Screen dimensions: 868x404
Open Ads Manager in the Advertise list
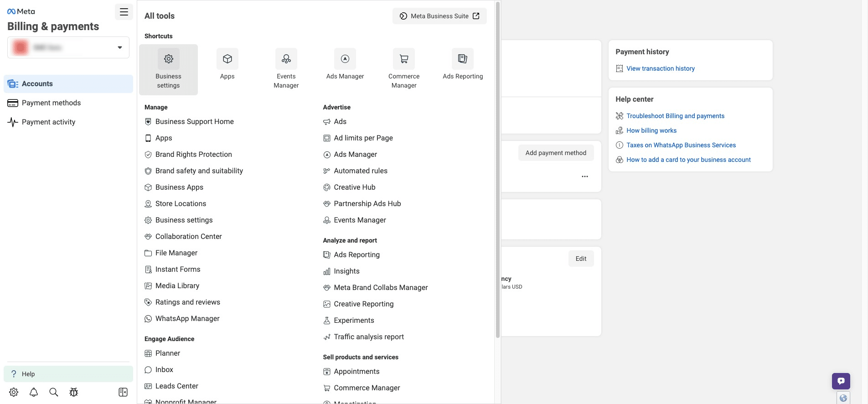(x=350, y=155)
